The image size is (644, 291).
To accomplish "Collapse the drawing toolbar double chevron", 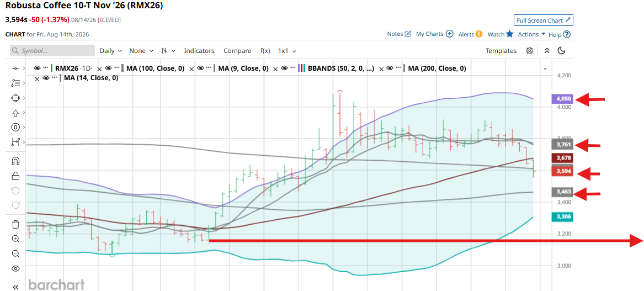I will point(15,287).
